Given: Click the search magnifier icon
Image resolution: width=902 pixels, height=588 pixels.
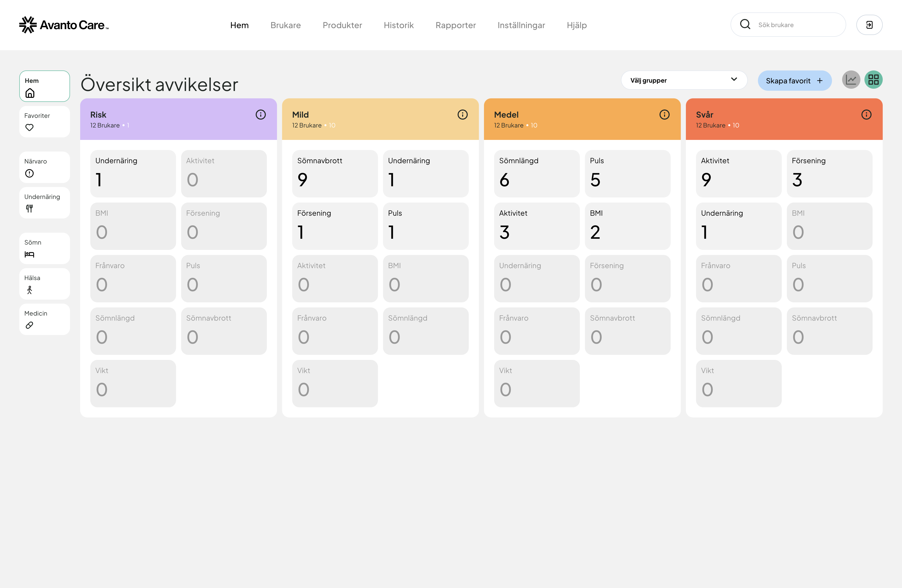Looking at the screenshot, I should [745, 24].
